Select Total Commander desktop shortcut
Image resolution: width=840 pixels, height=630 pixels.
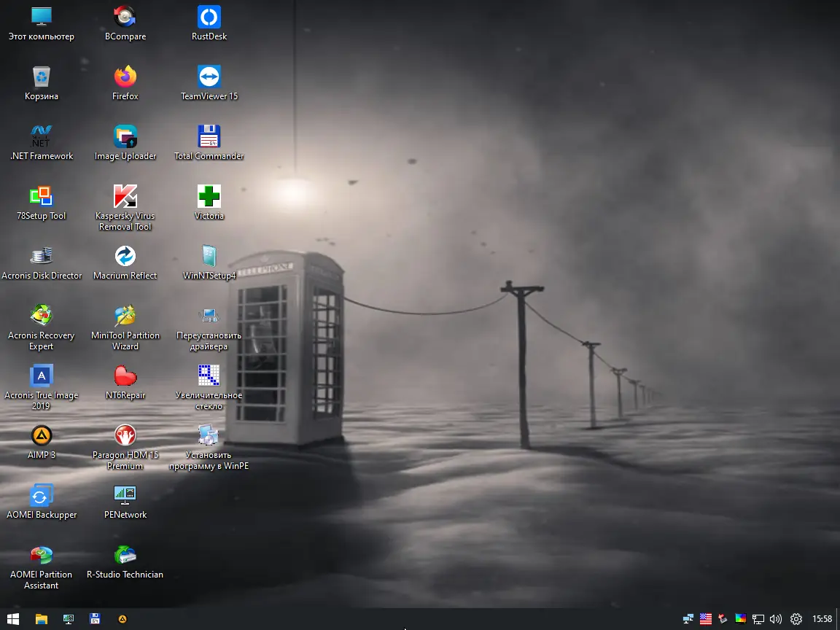pos(209,144)
